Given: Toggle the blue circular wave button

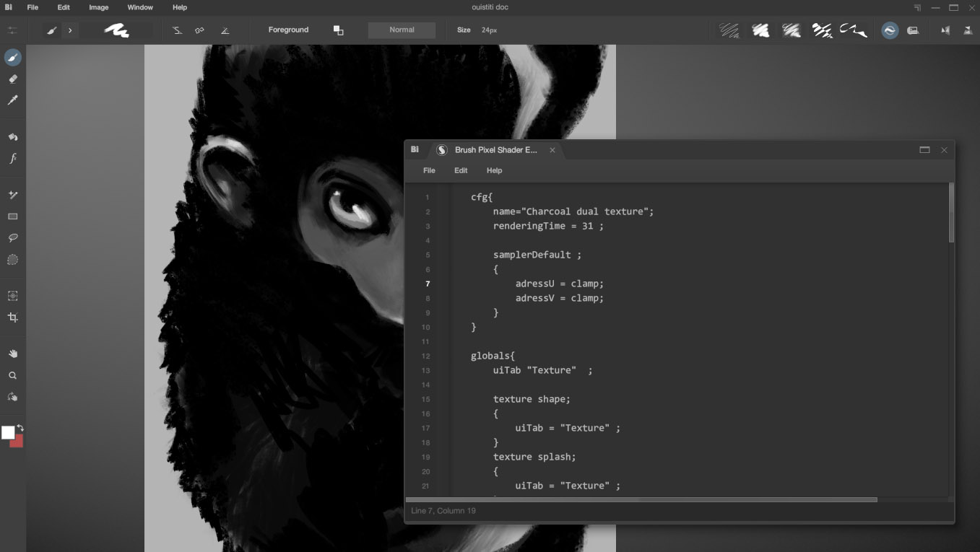Looking at the screenshot, I should [890, 30].
